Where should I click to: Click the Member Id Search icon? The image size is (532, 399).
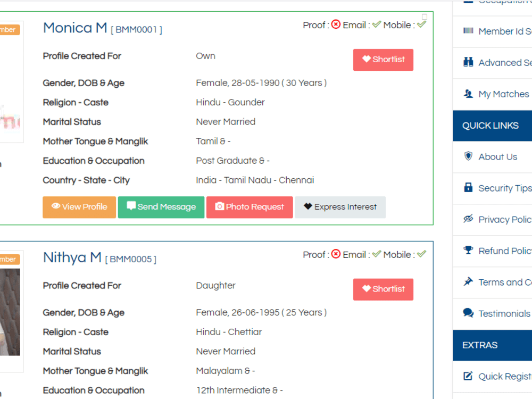click(469, 31)
